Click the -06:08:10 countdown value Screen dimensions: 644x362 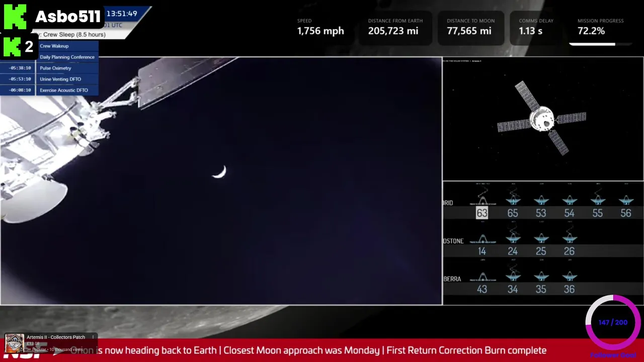(20, 90)
